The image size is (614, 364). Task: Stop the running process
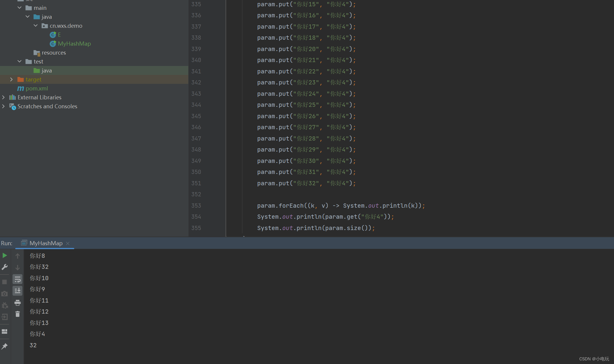[4, 282]
